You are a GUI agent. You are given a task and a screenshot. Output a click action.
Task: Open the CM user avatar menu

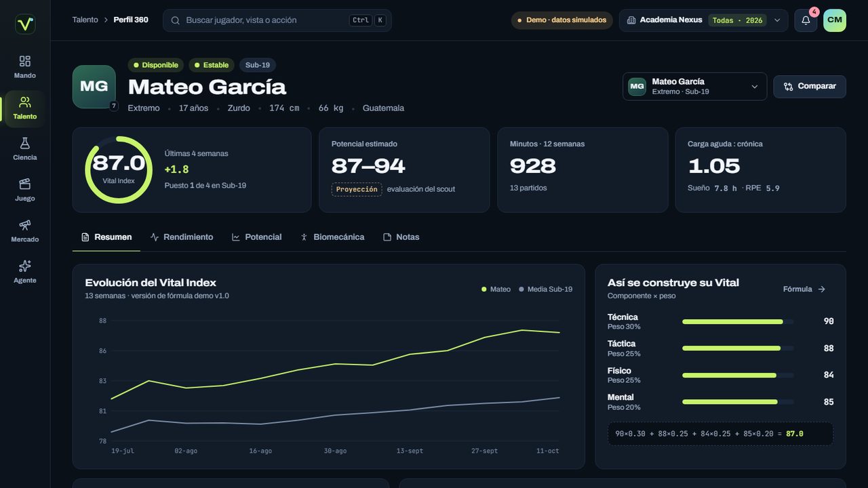point(835,20)
